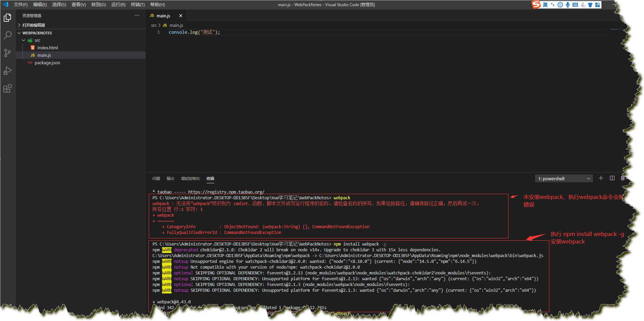Screen dimensions: 644x321
Task: Switch to the 调试控制台 panel tab
Action: point(190,179)
